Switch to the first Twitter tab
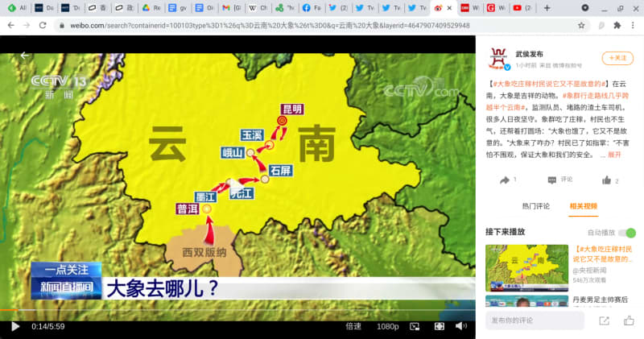644x339 pixels. 337,8
